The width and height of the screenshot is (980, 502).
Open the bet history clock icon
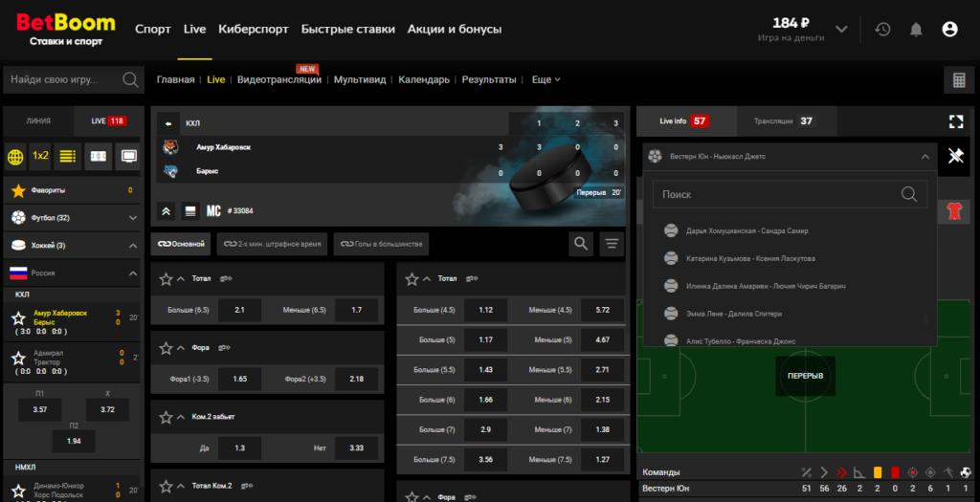click(881, 30)
